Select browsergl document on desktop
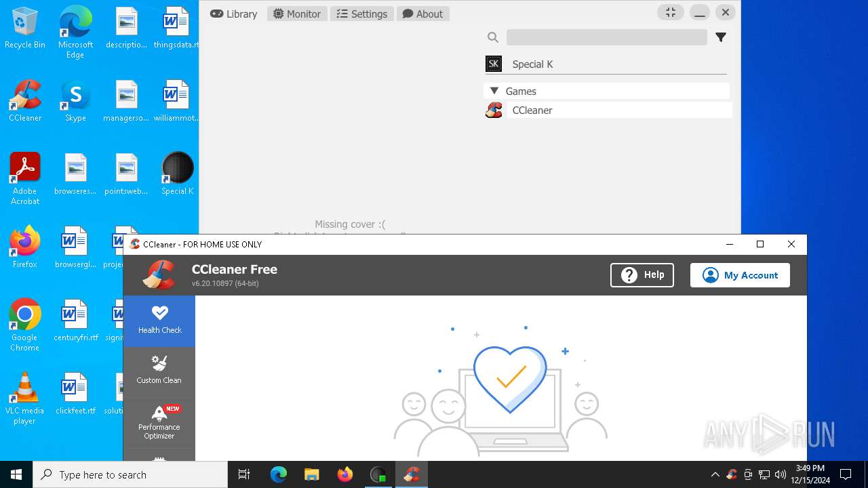 pyautogui.click(x=75, y=247)
